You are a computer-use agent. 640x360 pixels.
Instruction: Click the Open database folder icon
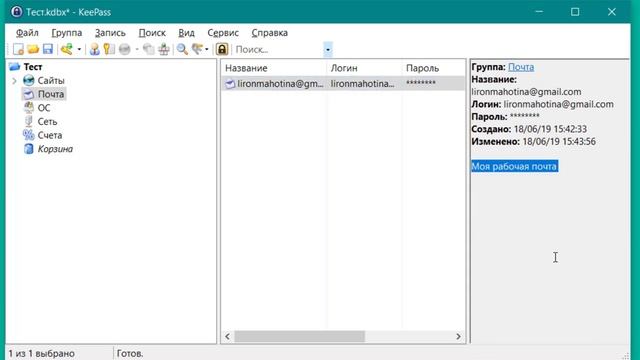pyautogui.click(x=33, y=49)
